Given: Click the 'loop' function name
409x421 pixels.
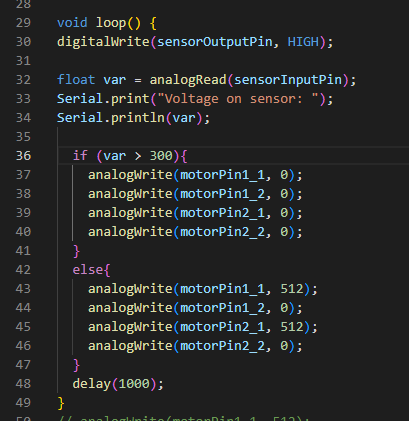Looking at the screenshot, I should 111,23.
